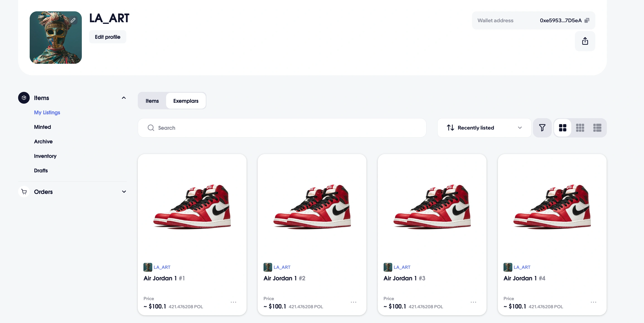Collapse the Items sidebar section
Image resolution: width=644 pixels, height=323 pixels.
(x=124, y=98)
